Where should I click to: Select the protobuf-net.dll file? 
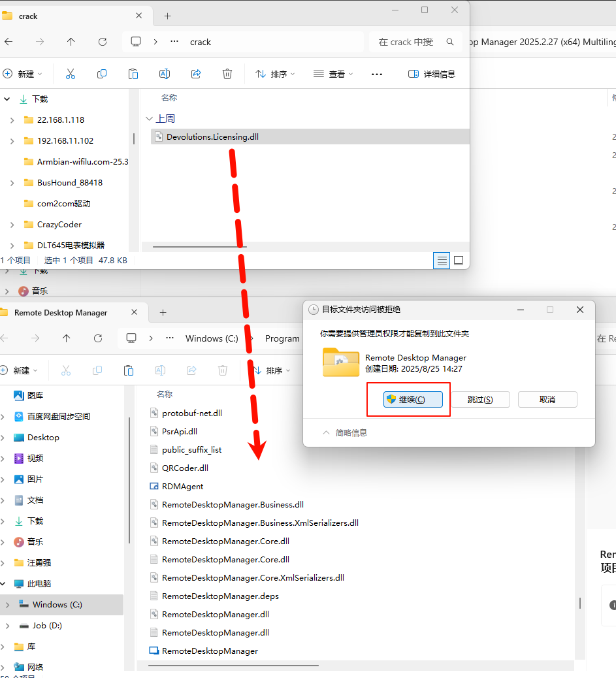[x=192, y=413]
